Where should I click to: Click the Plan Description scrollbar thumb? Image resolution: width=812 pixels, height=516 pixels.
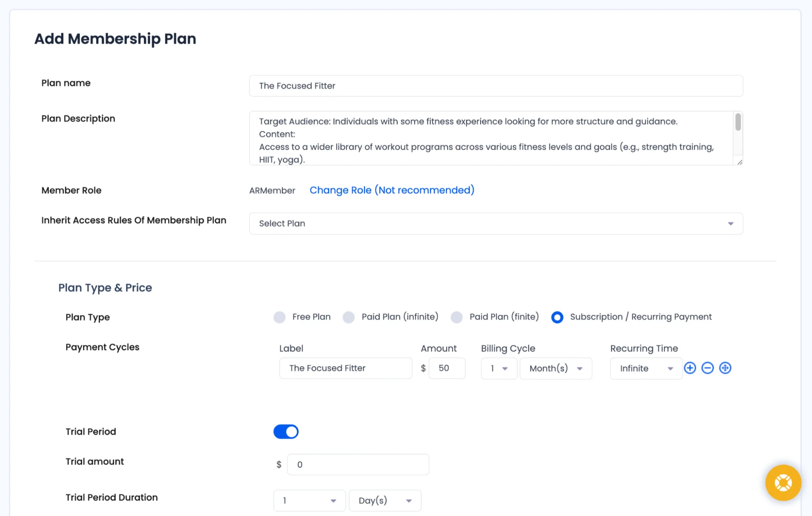click(738, 122)
